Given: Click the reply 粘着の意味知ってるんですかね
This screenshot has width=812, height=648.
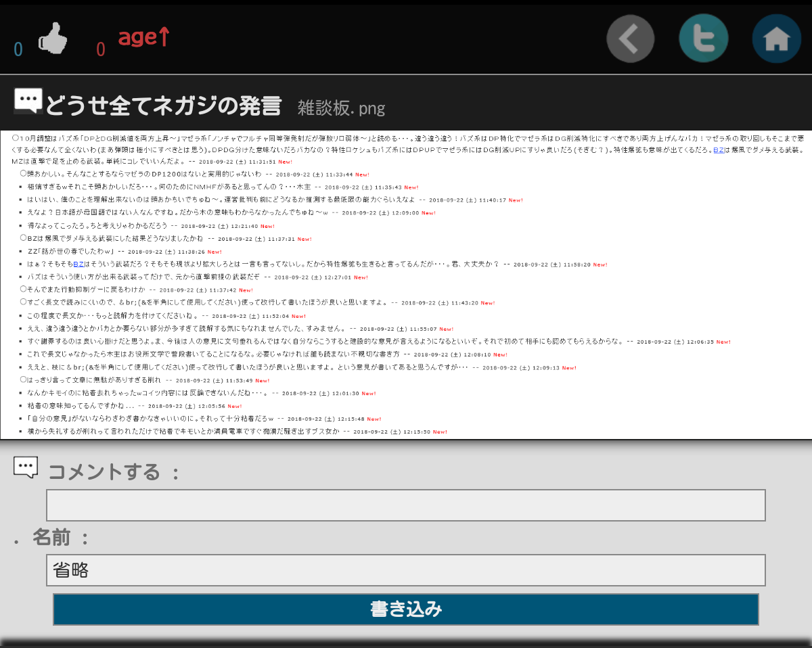Looking at the screenshot, I should (x=135, y=406).
